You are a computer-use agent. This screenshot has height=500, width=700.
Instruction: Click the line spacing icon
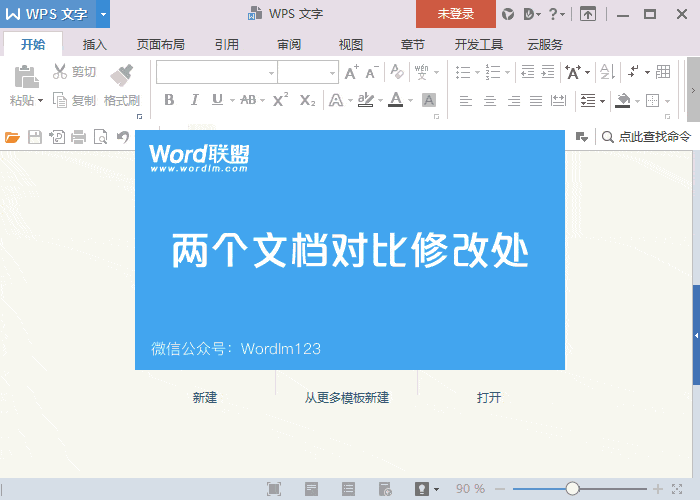[x=588, y=101]
